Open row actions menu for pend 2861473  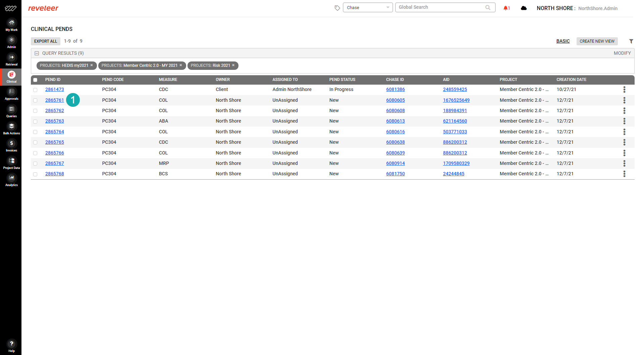tap(624, 89)
